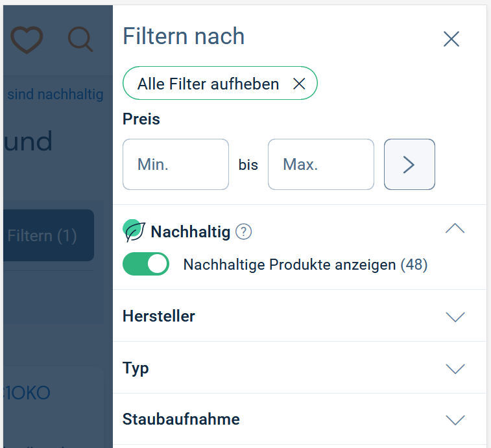Close the 'Filtern nach' panel

451,39
